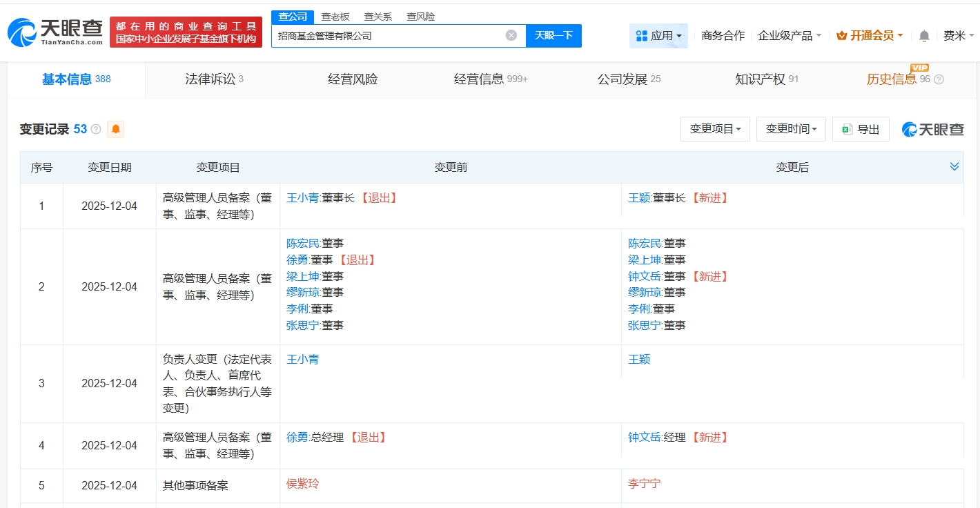Switch to the 经营信息 tab
The height and width of the screenshot is (508, 980).
pyautogui.click(x=491, y=79)
